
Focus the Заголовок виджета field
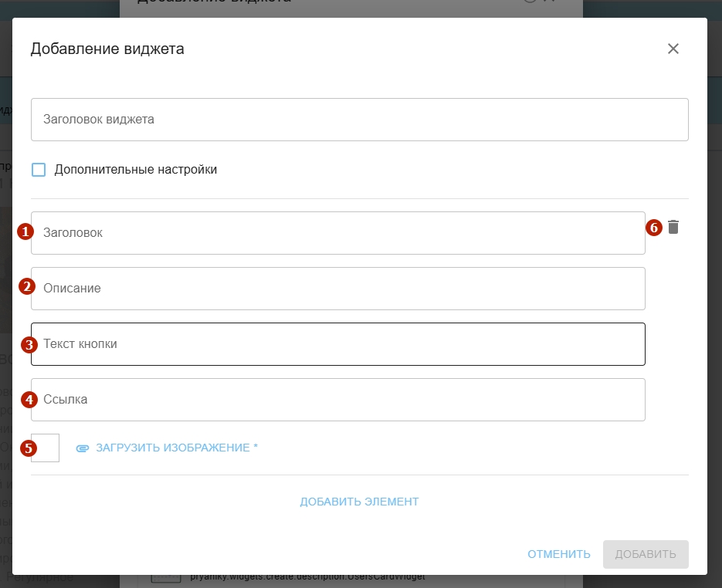click(359, 120)
